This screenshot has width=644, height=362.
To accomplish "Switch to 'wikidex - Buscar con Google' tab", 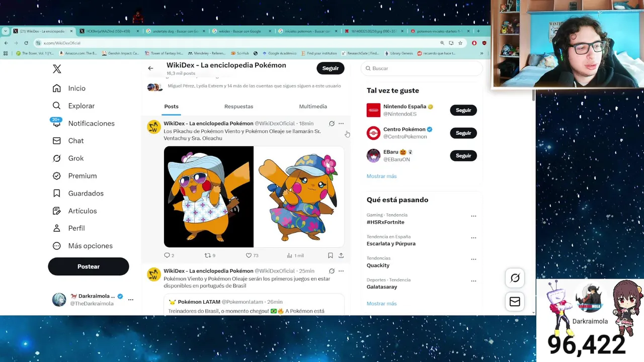I will 241,31.
